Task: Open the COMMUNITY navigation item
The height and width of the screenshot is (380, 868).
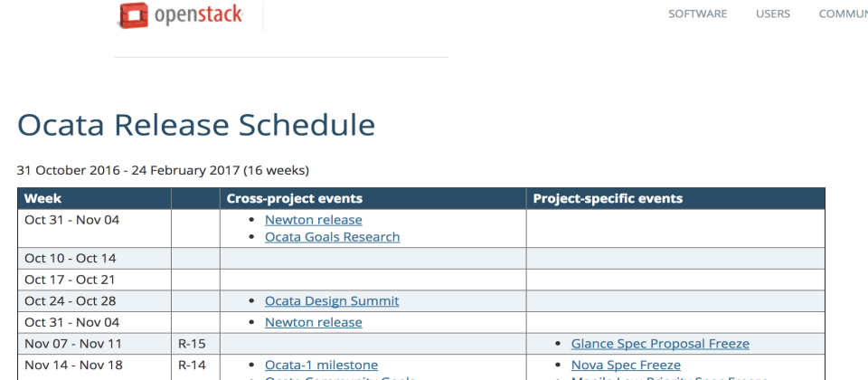Action: click(843, 14)
